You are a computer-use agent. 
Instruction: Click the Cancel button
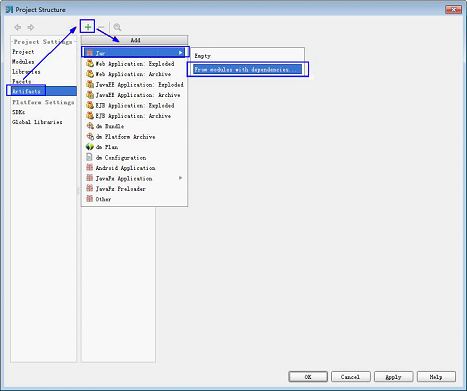[x=351, y=377]
